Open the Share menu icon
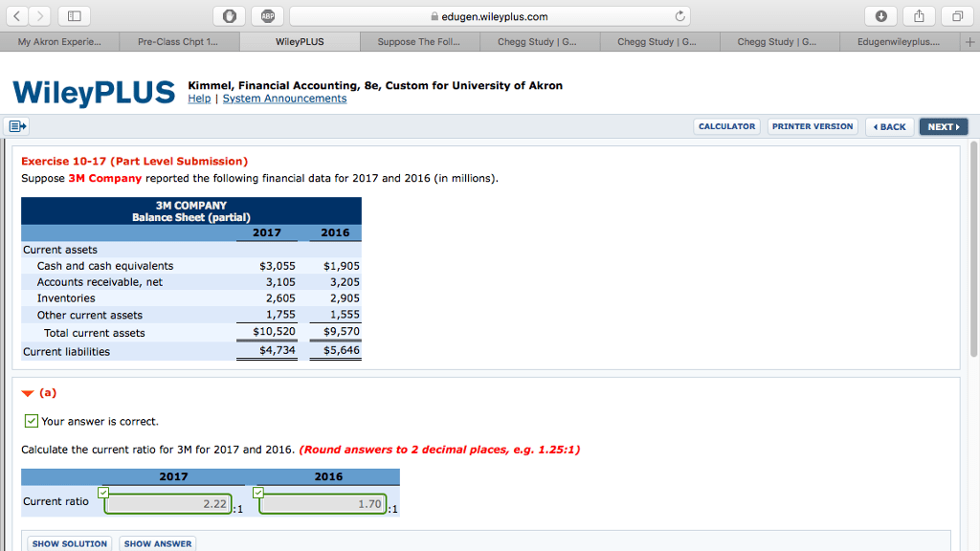Image resolution: width=980 pixels, height=551 pixels. pyautogui.click(x=919, y=16)
